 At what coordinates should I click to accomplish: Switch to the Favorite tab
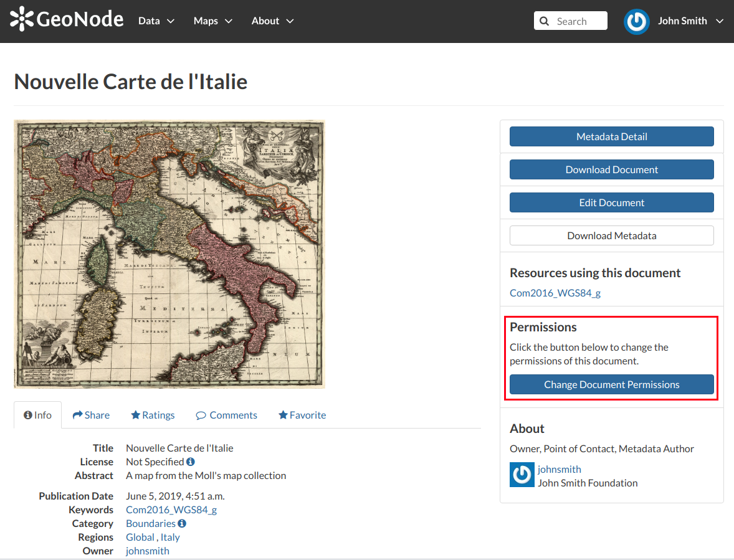302,415
